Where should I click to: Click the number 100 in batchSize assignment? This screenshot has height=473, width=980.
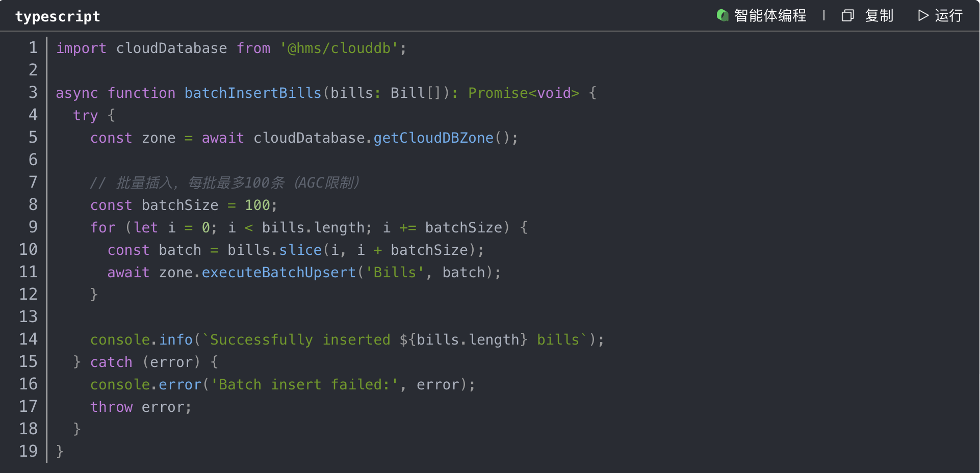point(257,205)
